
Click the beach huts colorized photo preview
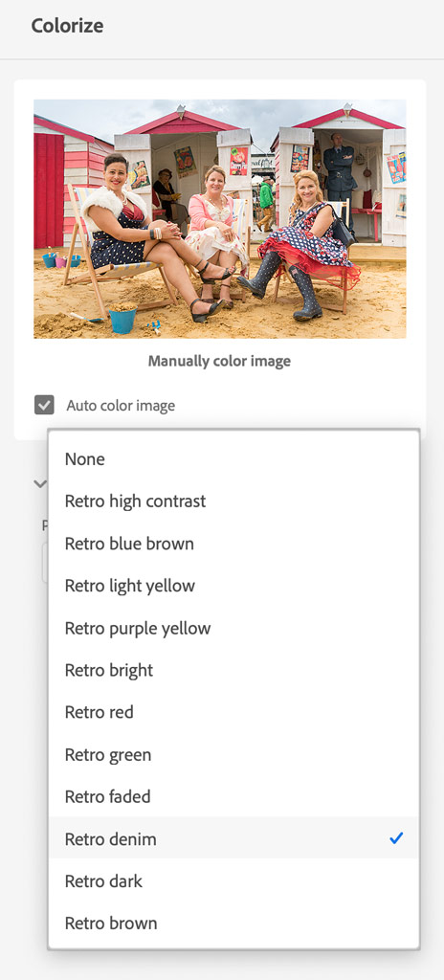tap(219, 219)
